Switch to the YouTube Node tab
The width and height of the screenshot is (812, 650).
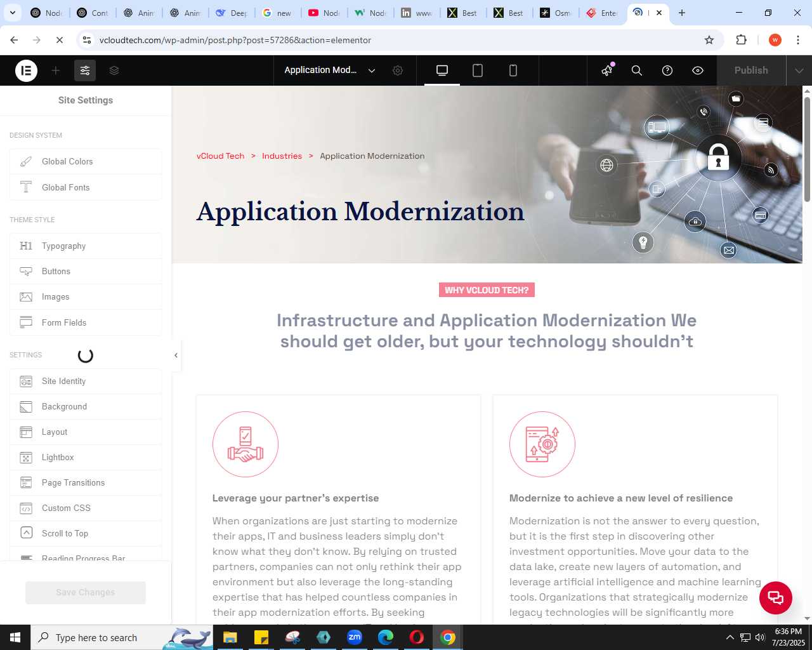click(x=324, y=13)
